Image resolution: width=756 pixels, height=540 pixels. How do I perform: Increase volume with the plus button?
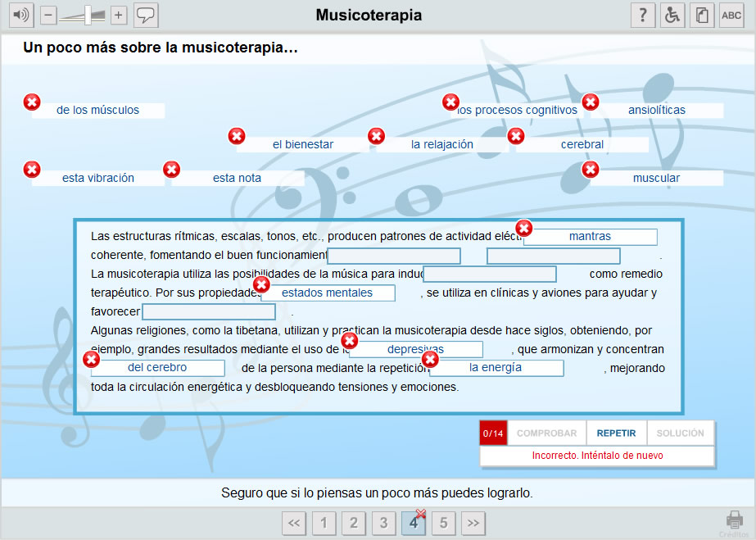[x=119, y=16]
